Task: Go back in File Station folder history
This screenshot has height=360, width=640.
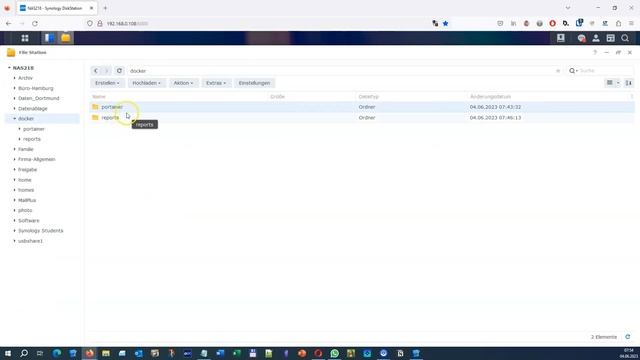Action: (96, 71)
